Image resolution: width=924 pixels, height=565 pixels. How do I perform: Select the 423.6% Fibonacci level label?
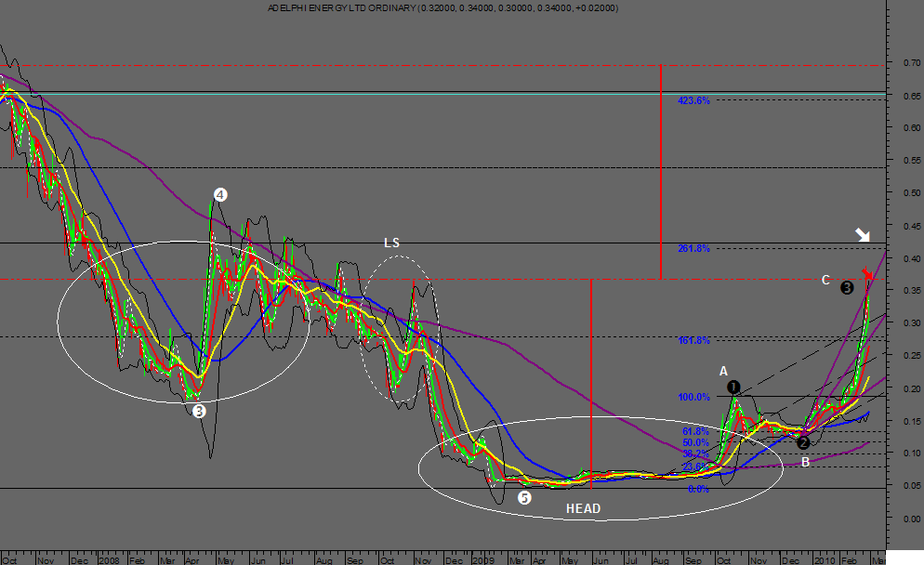pos(693,100)
